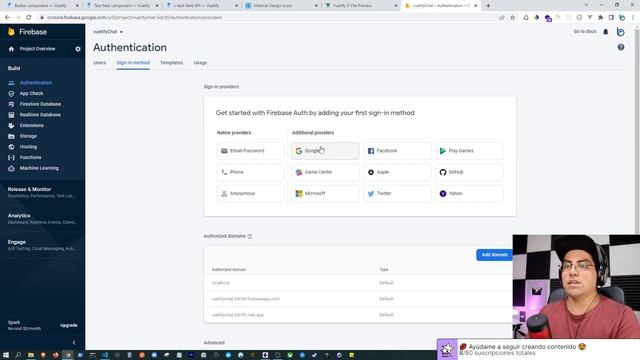Select Email/Password provider
Viewport: 640px width, 360px height.
pyautogui.click(x=250, y=151)
